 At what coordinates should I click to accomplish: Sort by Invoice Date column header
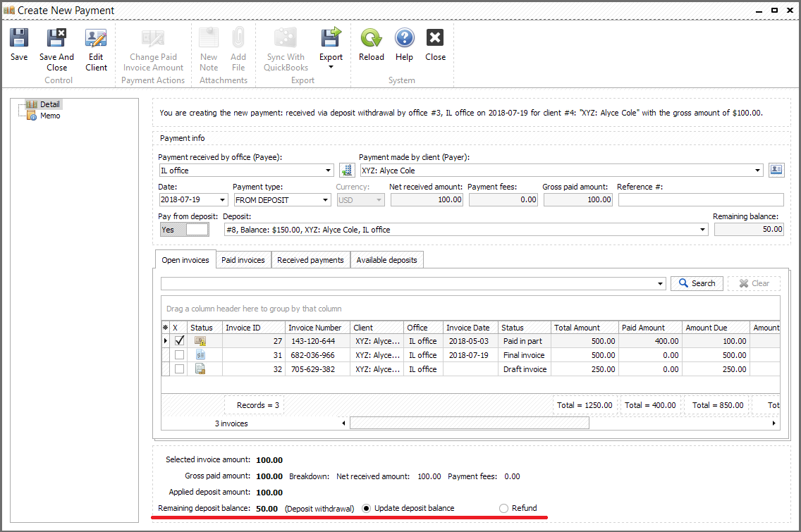[470, 328]
